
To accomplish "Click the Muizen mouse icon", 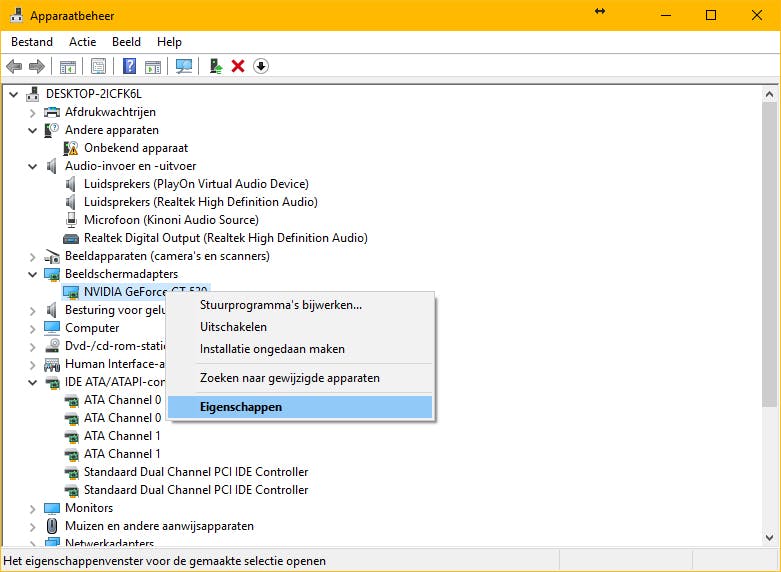I will tap(52, 526).
